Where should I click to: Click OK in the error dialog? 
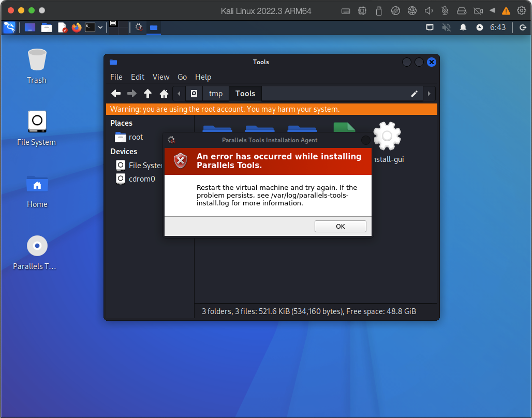click(341, 226)
